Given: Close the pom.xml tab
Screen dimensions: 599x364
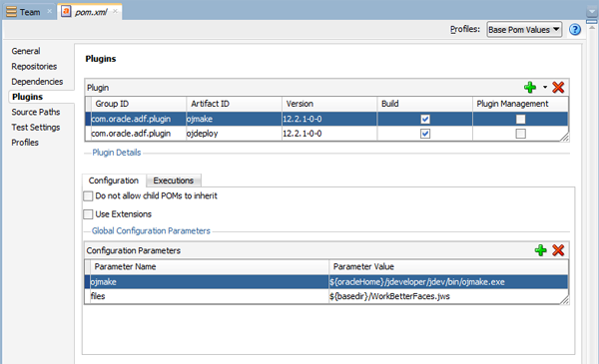Looking at the screenshot, I should pyautogui.click(x=115, y=11).
